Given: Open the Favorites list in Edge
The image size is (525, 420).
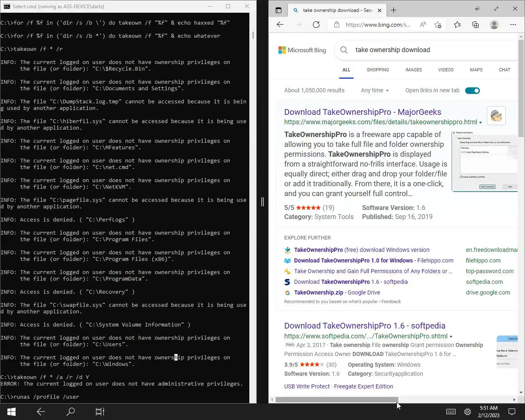Looking at the screenshot, I should click(457, 25).
